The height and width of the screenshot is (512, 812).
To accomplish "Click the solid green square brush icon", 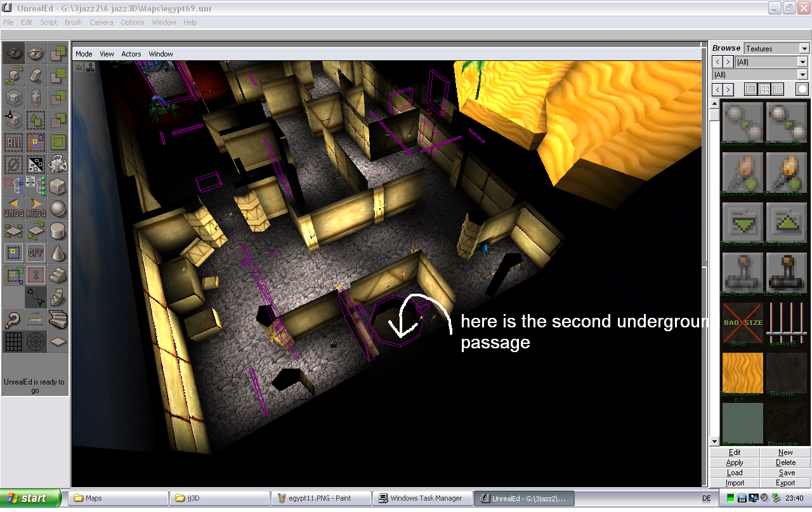I will pyautogui.click(x=58, y=141).
